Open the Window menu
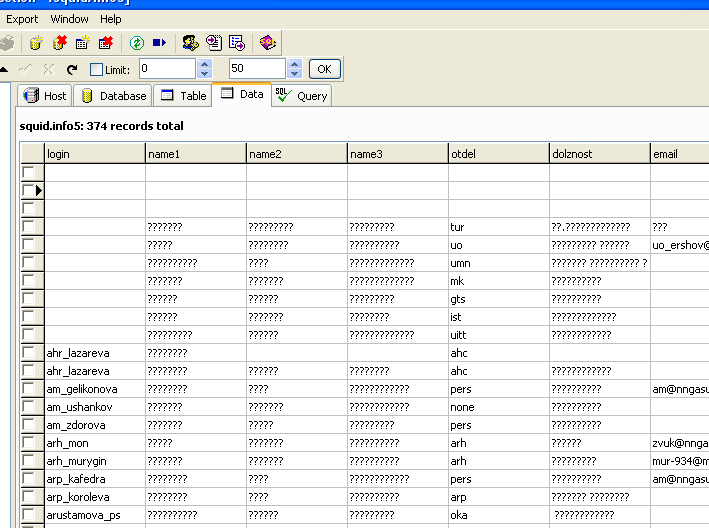 click(x=69, y=19)
